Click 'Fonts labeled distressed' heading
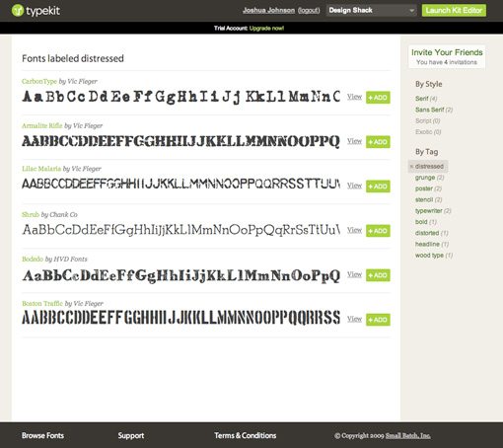Screen dimensions: 503x448 [73, 58]
